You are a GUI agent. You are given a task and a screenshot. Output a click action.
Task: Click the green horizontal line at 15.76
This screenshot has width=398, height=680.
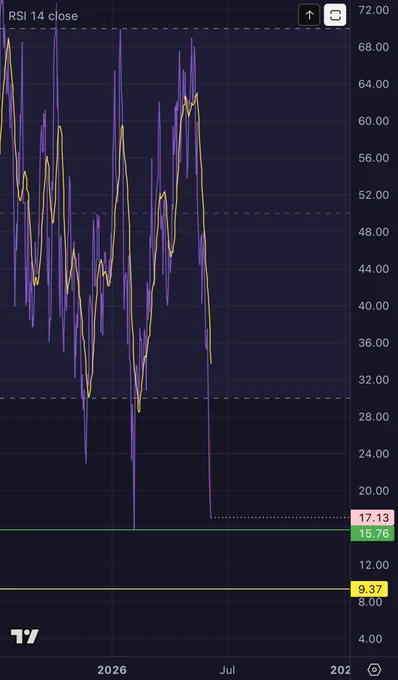click(x=175, y=530)
